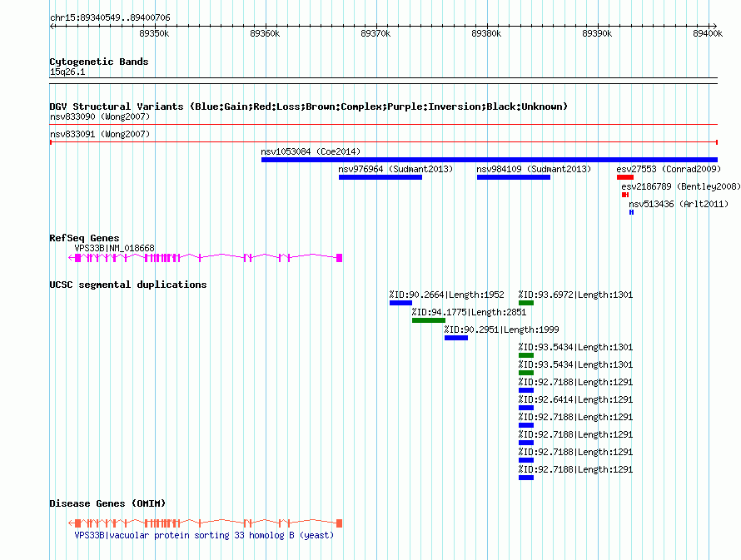Click the %ID:90.2664|Length:1952 label
Viewport: 741px width, 560px height.
(x=446, y=295)
